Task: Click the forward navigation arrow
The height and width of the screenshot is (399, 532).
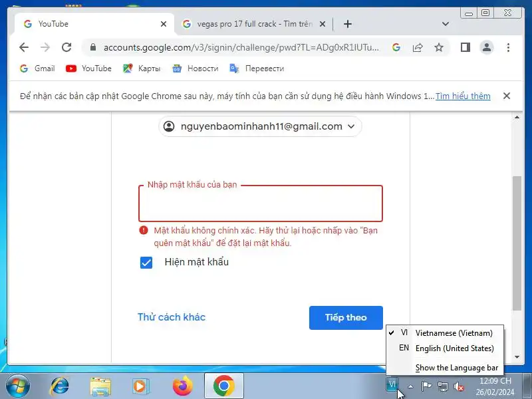Action: [x=45, y=47]
